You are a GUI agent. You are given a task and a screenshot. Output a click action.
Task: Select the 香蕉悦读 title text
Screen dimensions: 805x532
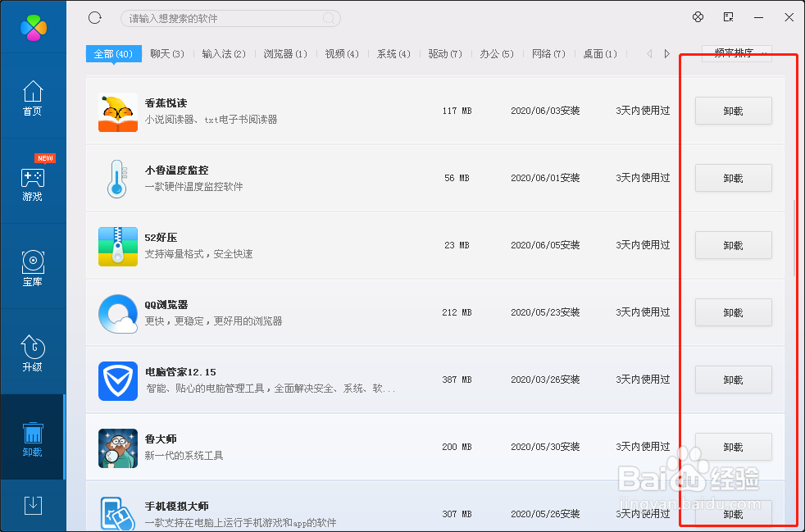166,103
